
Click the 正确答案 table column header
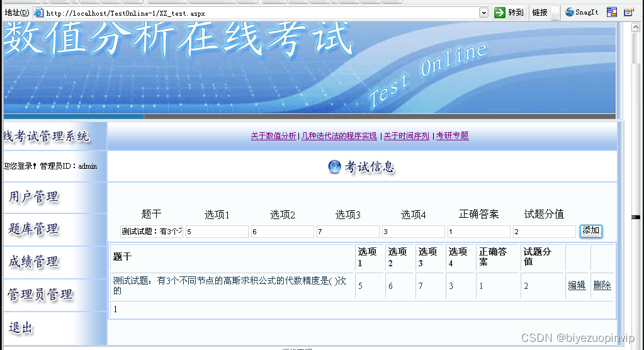coord(498,257)
